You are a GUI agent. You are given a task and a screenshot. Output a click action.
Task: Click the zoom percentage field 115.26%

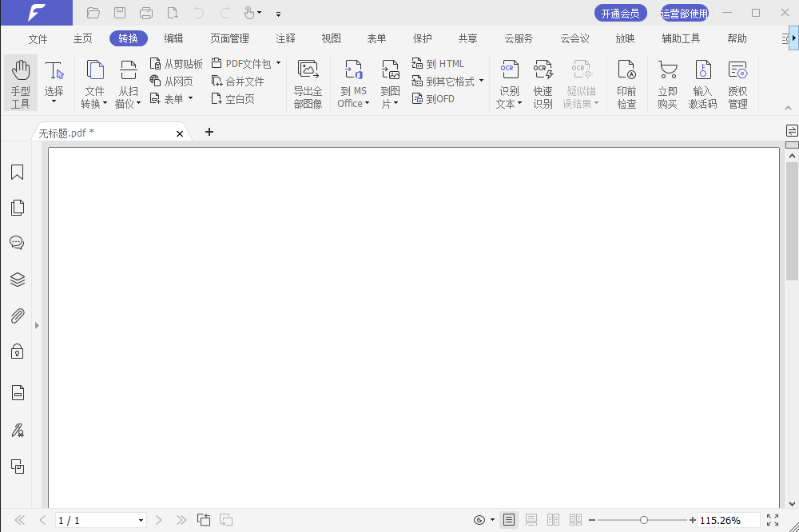(x=728, y=520)
